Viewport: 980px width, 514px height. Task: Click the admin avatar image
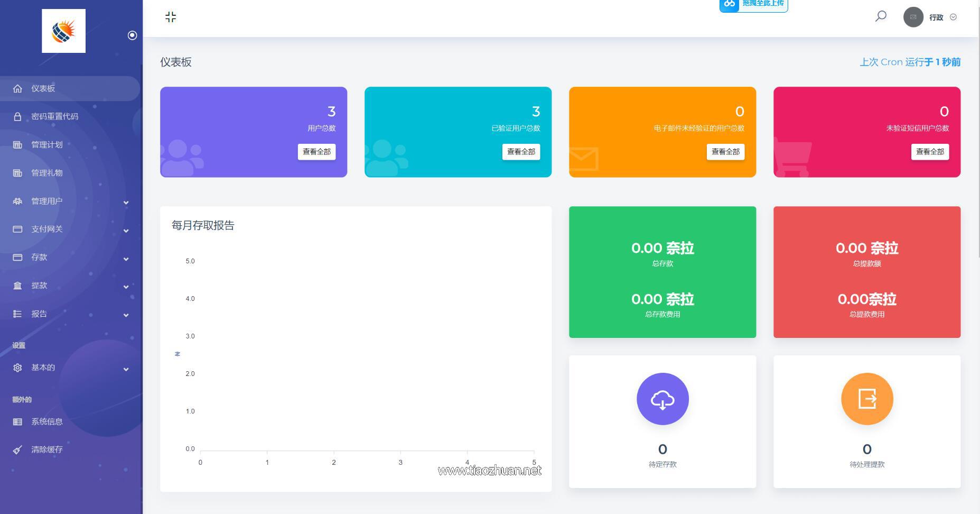point(913,17)
